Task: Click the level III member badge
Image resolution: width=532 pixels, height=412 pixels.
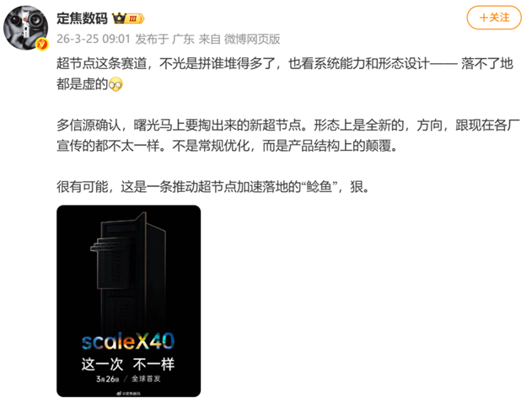Action: (x=135, y=19)
